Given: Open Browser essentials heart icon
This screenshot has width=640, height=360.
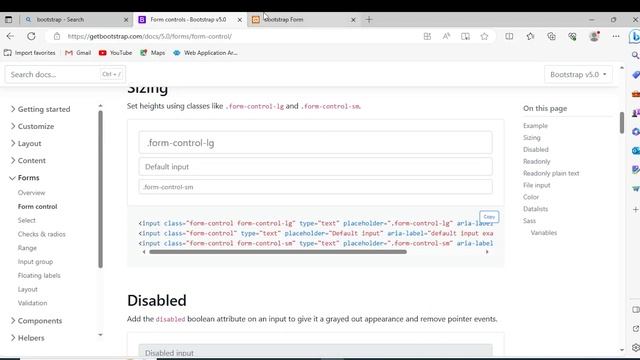Looking at the screenshot, I should tap(573, 36).
